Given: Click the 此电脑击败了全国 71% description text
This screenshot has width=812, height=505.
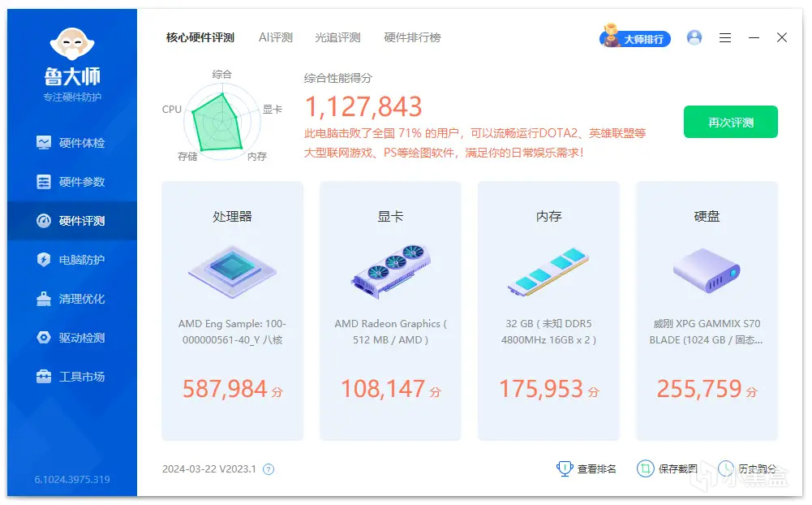Looking at the screenshot, I should tap(475, 143).
